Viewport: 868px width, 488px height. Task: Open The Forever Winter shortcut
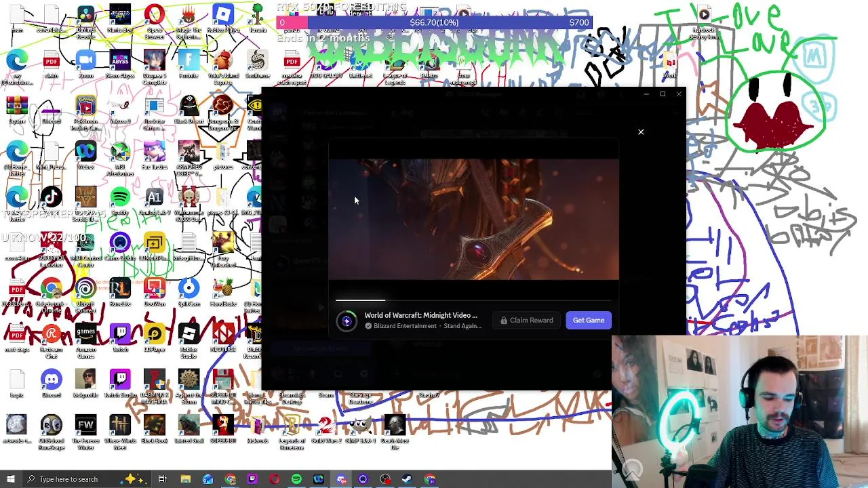[85, 431]
